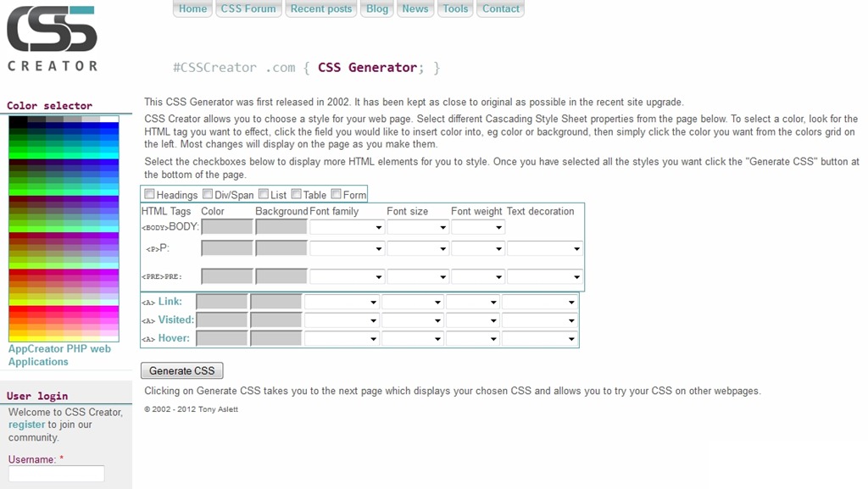This screenshot has height=489, width=868.
Task: Open the Hover Text decoration dropdown
Action: pos(539,338)
